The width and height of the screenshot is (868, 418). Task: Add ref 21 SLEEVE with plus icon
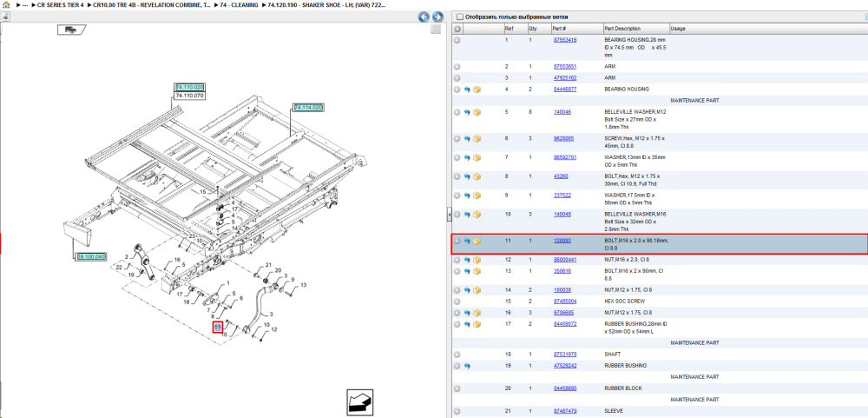coord(457,411)
